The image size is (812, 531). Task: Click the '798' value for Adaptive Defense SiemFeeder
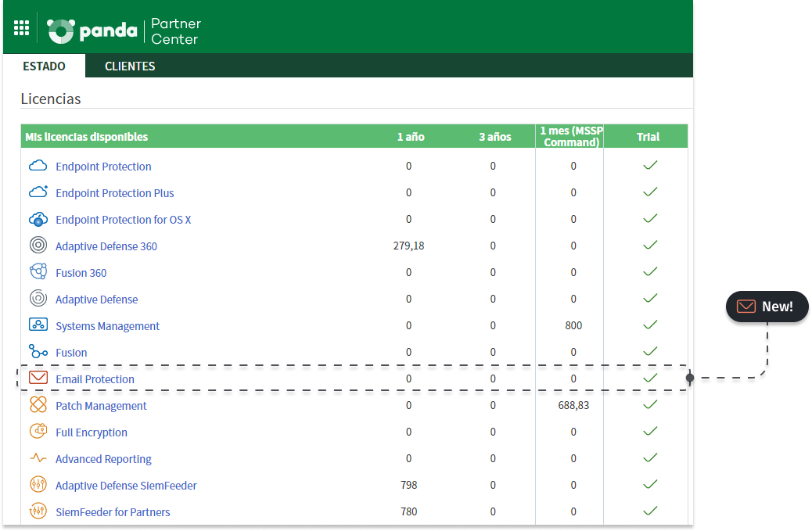[x=408, y=485]
